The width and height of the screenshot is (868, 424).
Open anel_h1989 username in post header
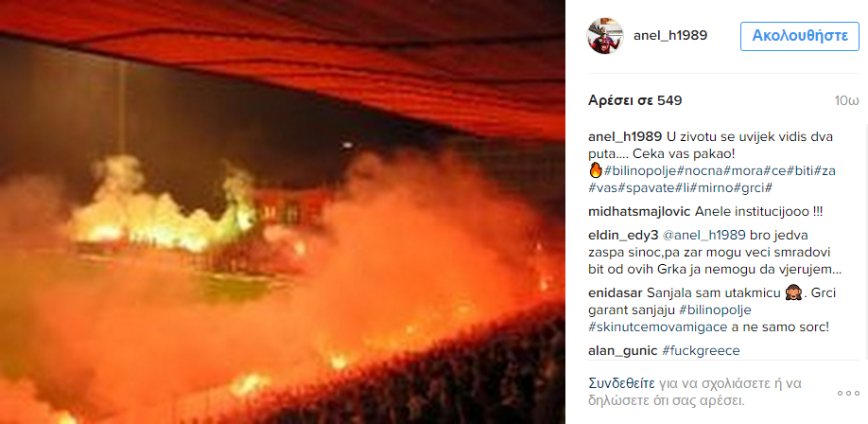point(669,35)
